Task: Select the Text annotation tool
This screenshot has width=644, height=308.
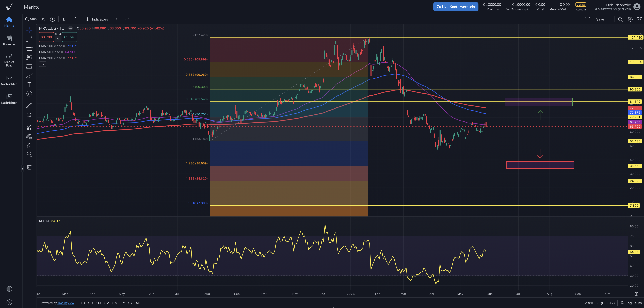Action: [29, 85]
